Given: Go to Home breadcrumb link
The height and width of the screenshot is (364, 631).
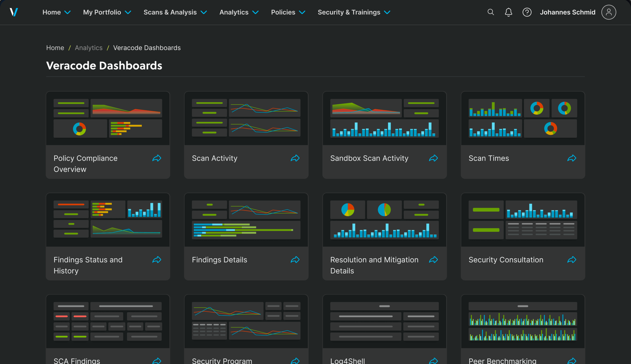Looking at the screenshot, I should coord(55,48).
